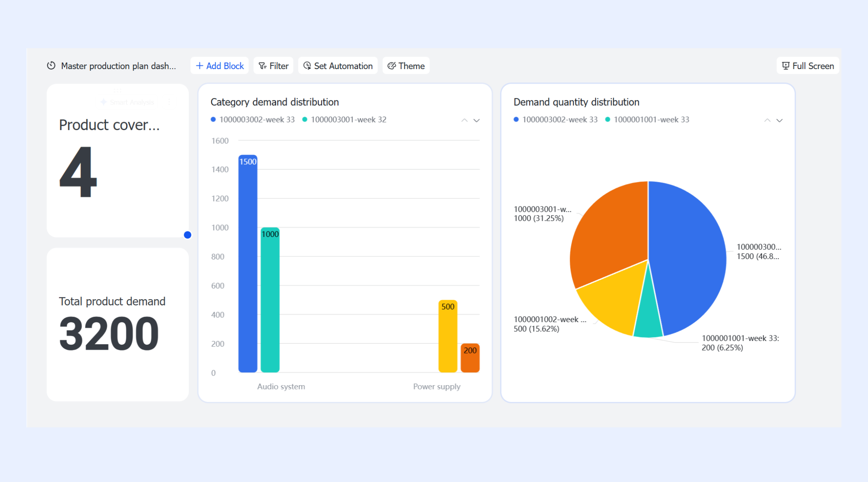Viewport: 868px width, 482px height.
Task: Toggle 1000001001-week 33 legend in pie chart
Action: pyautogui.click(x=647, y=120)
